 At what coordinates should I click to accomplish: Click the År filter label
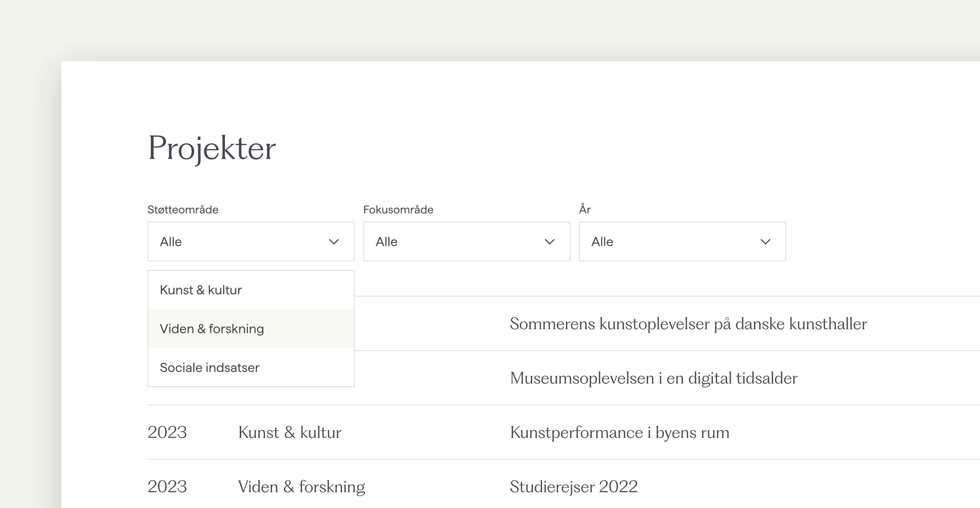(x=585, y=210)
